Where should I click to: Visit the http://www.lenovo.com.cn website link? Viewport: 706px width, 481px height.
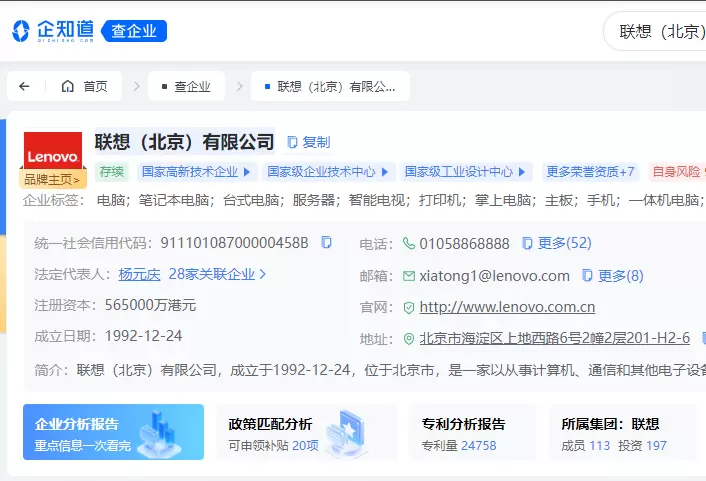pyautogui.click(x=507, y=307)
